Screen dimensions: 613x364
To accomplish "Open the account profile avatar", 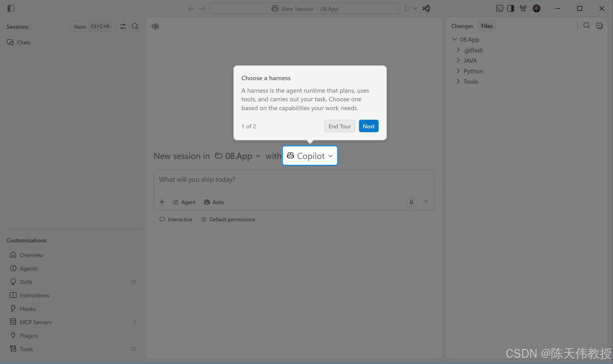I will (537, 9).
